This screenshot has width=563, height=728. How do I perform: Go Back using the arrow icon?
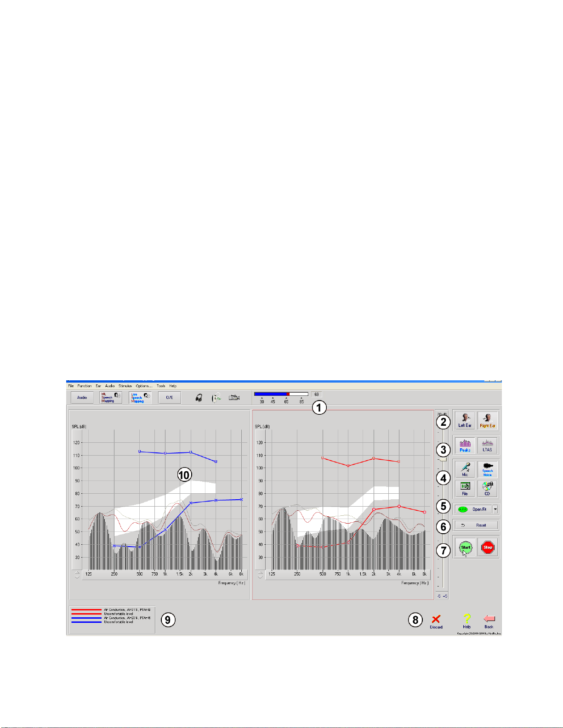point(489,619)
